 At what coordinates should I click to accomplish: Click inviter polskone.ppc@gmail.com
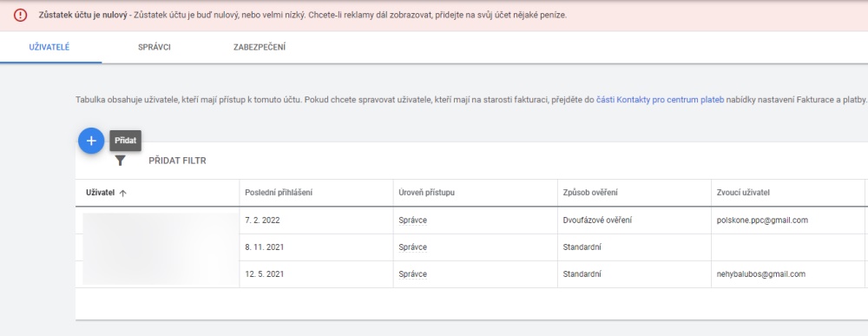[x=762, y=221]
